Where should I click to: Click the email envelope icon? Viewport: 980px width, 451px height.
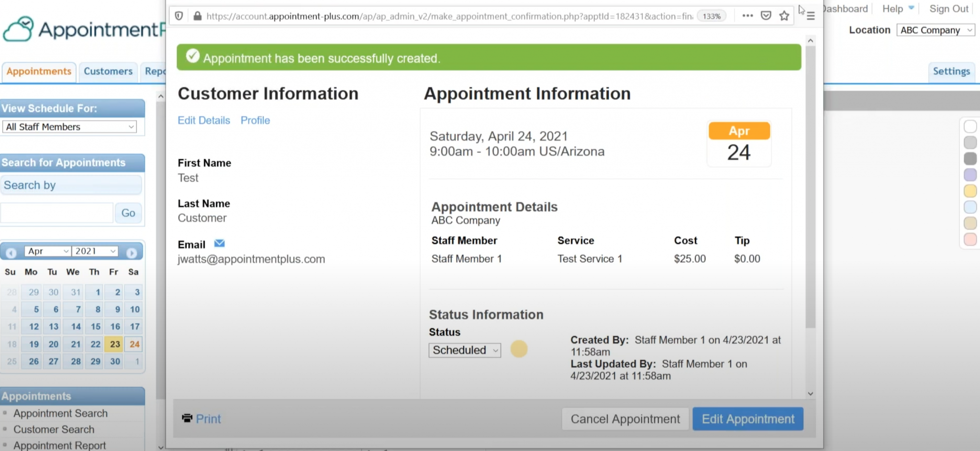point(219,243)
